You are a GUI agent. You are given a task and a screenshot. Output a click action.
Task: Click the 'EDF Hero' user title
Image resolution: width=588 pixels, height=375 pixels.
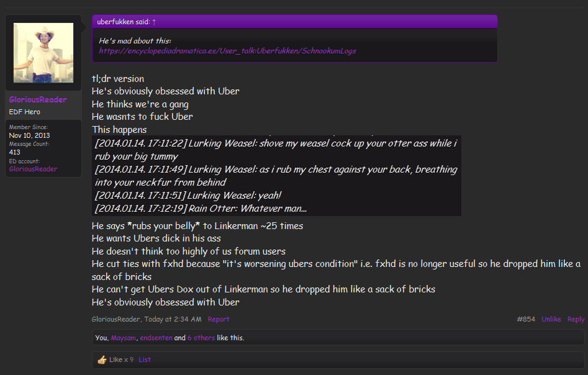point(25,112)
